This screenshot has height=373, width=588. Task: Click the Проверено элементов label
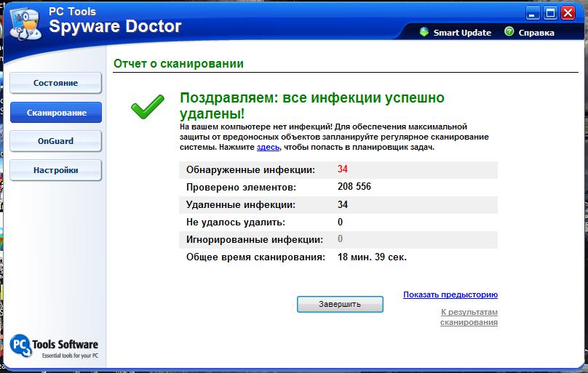point(241,188)
